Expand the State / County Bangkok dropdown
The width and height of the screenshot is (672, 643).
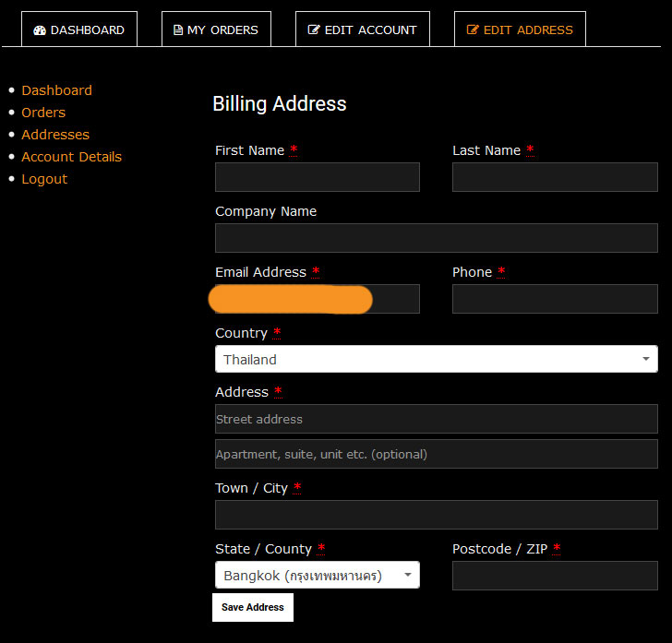pyautogui.click(x=317, y=576)
